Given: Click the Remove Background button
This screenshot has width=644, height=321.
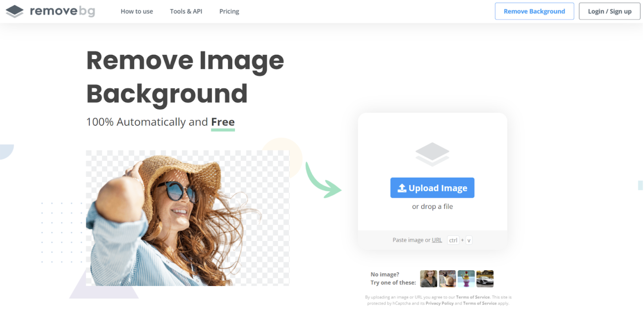Looking at the screenshot, I should 534,11.
